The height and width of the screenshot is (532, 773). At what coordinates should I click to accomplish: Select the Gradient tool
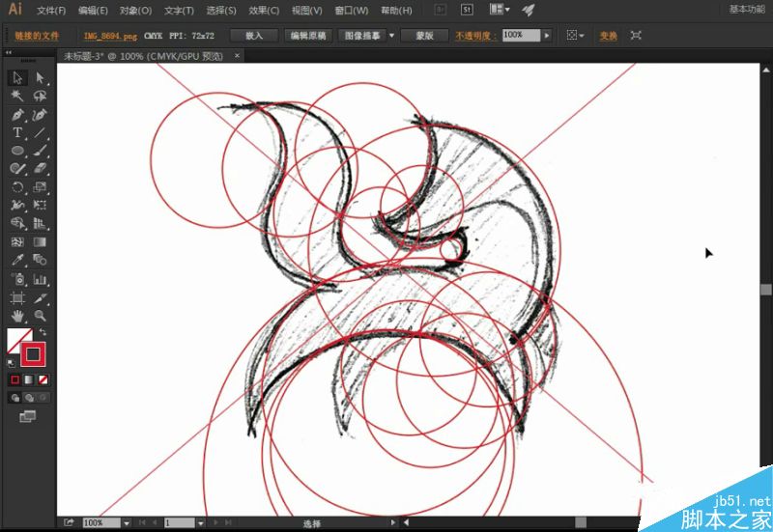[x=40, y=242]
